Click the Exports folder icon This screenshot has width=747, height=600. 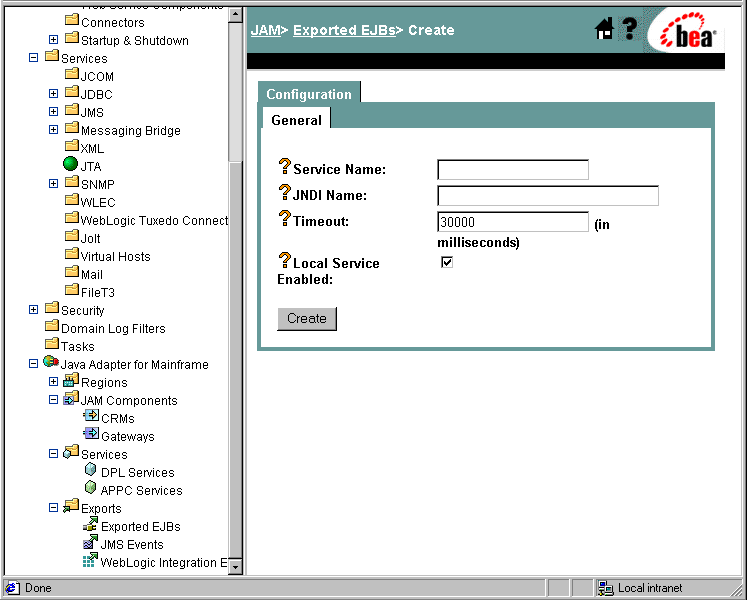pyautogui.click(x=71, y=506)
